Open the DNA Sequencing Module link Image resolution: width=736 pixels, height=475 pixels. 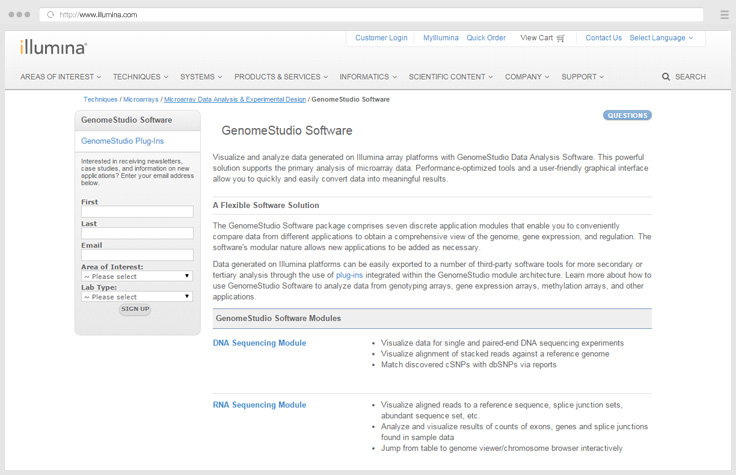click(259, 343)
